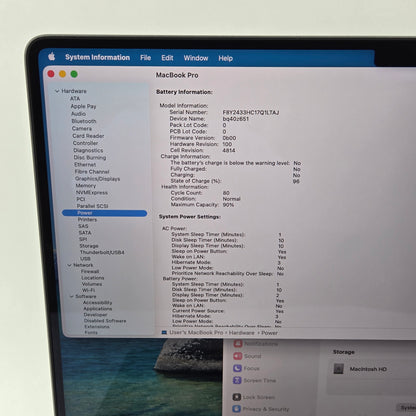The height and width of the screenshot is (416, 416).
Task: Select Disabled Software under Software
Action: coord(105,321)
